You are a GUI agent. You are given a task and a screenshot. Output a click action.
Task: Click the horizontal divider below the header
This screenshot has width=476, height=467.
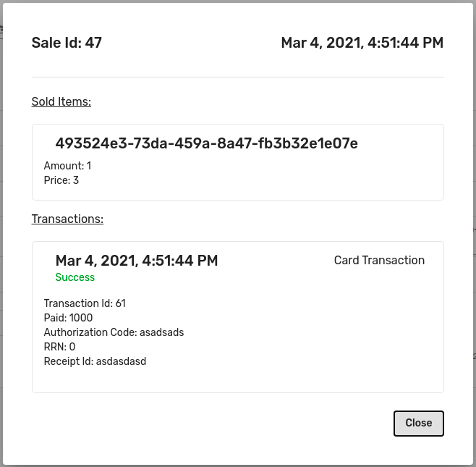click(x=237, y=77)
